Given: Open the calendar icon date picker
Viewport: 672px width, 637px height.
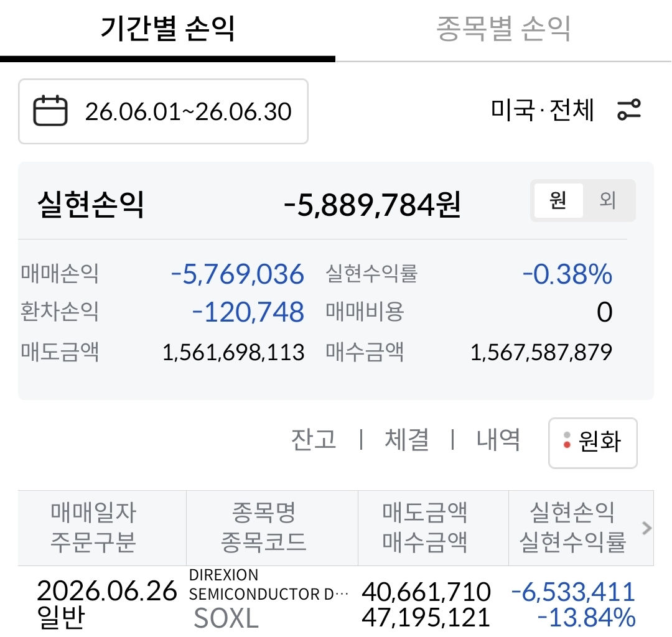Looking at the screenshot, I should (x=50, y=111).
